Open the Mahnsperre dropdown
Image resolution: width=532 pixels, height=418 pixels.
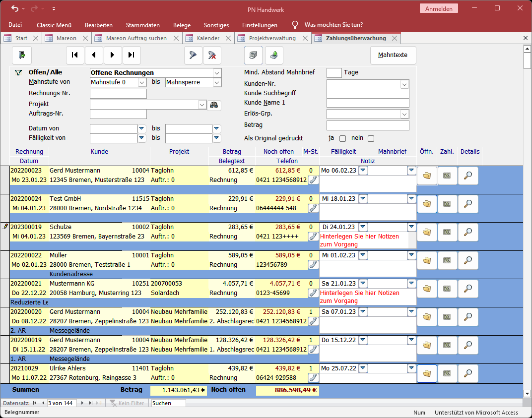[x=216, y=82]
